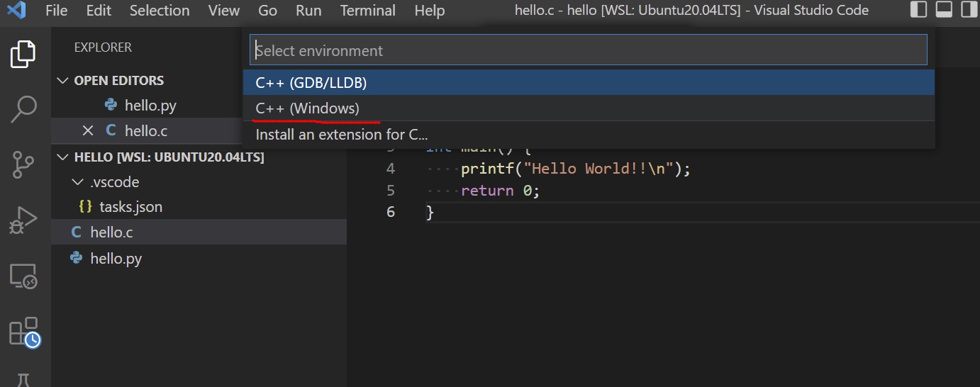The height and width of the screenshot is (387, 980).
Task: Collapse the Open Editors section
Action: pyautogui.click(x=63, y=80)
